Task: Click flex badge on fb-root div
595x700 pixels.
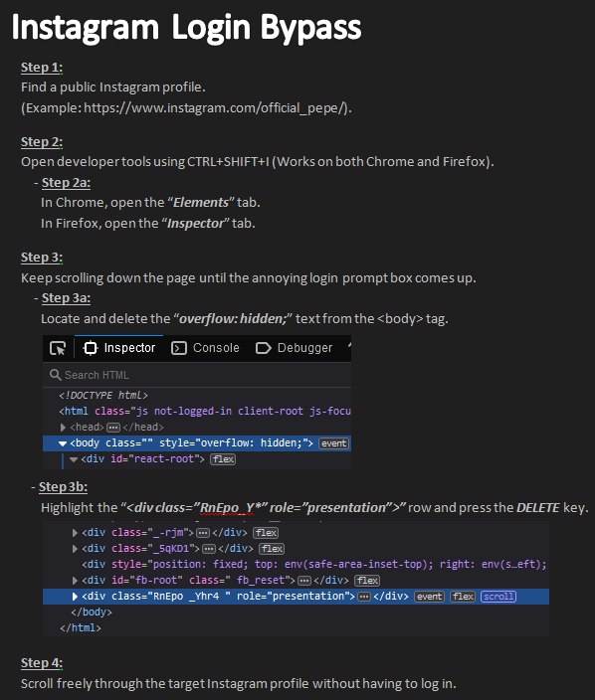Action: coord(367,581)
